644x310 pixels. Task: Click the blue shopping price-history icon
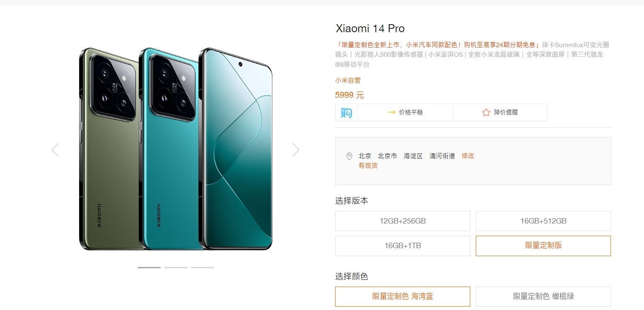coord(346,112)
